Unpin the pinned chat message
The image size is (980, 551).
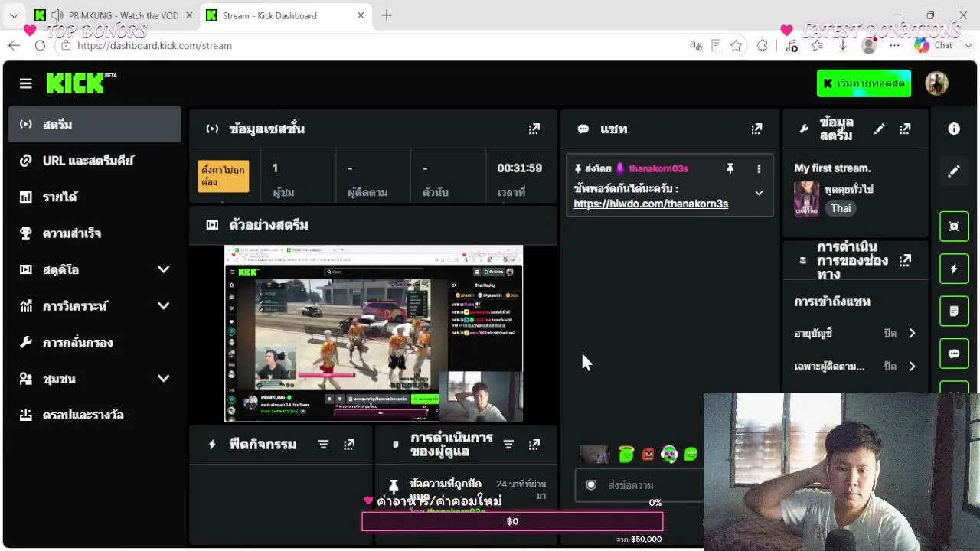[730, 168]
